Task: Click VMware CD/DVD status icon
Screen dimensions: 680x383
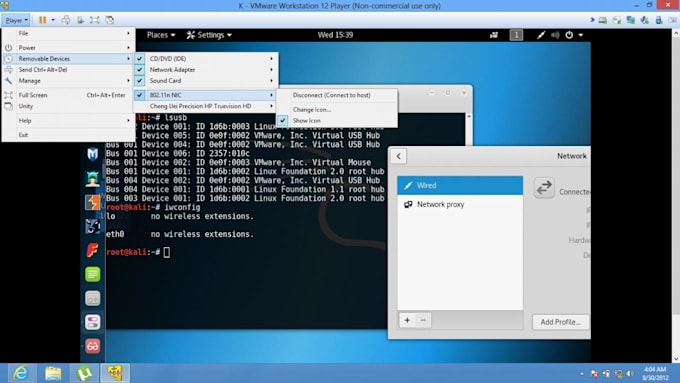Action: coord(617,20)
